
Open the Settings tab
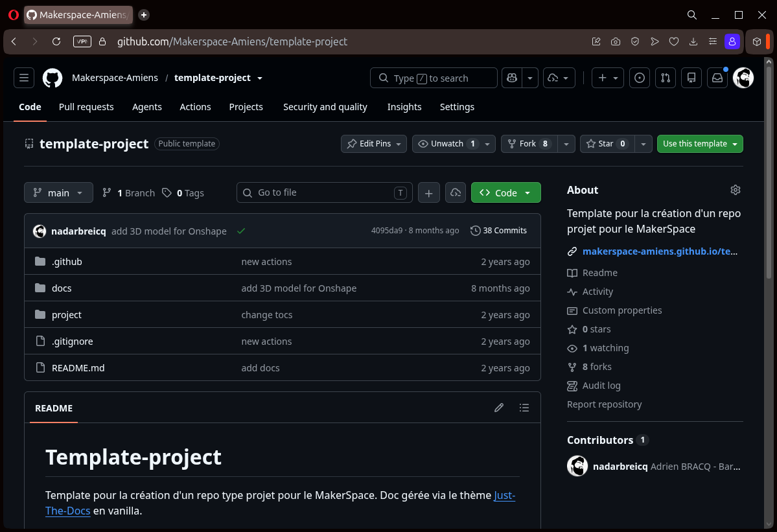457,107
